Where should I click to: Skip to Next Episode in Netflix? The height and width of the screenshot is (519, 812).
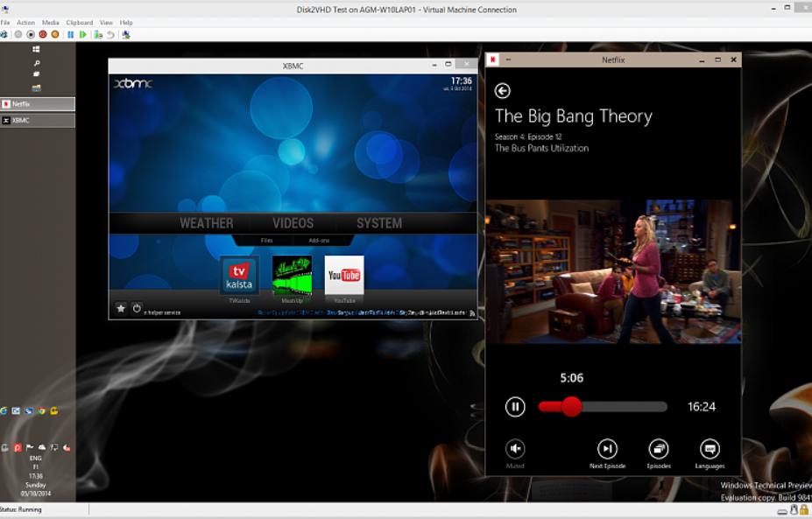tap(607, 449)
